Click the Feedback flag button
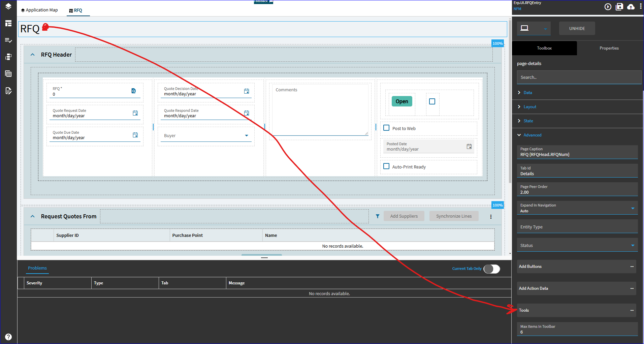This screenshot has height=344, width=644. click(263, 2)
